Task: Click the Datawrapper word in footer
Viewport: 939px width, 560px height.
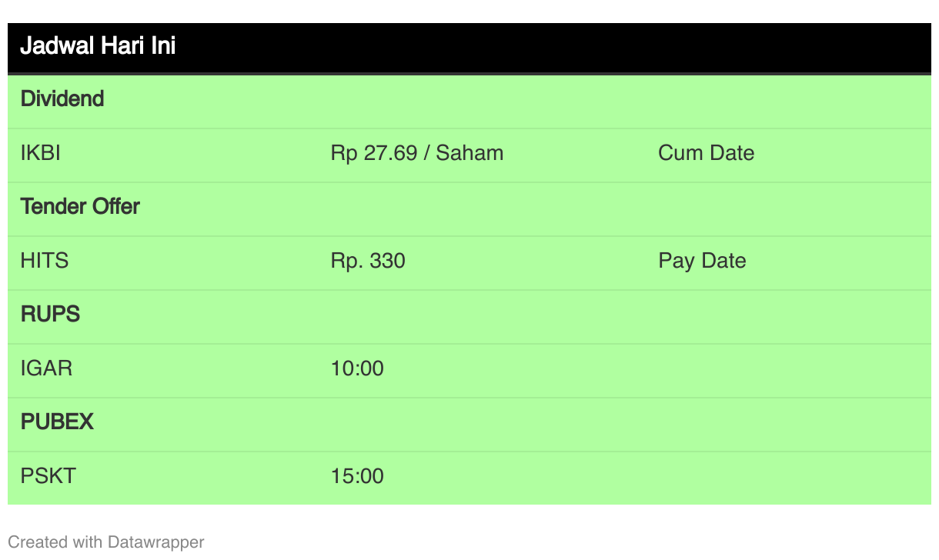Action: (156, 542)
